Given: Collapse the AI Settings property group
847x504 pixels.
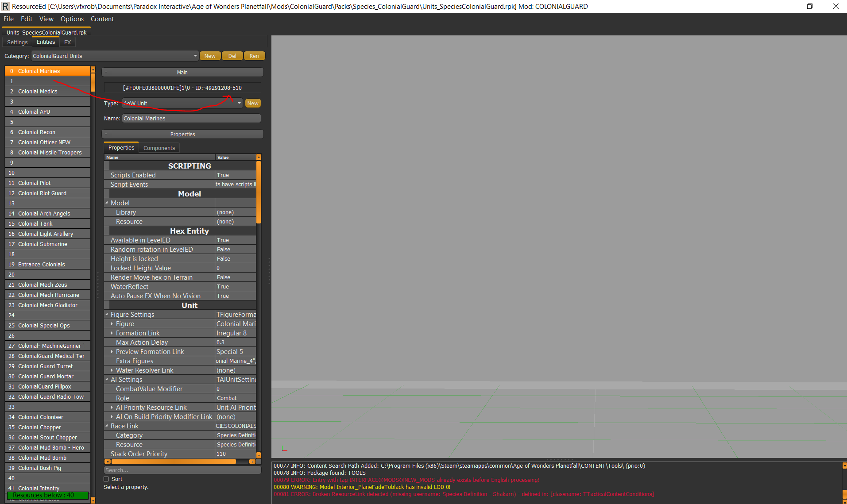Looking at the screenshot, I should (107, 380).
